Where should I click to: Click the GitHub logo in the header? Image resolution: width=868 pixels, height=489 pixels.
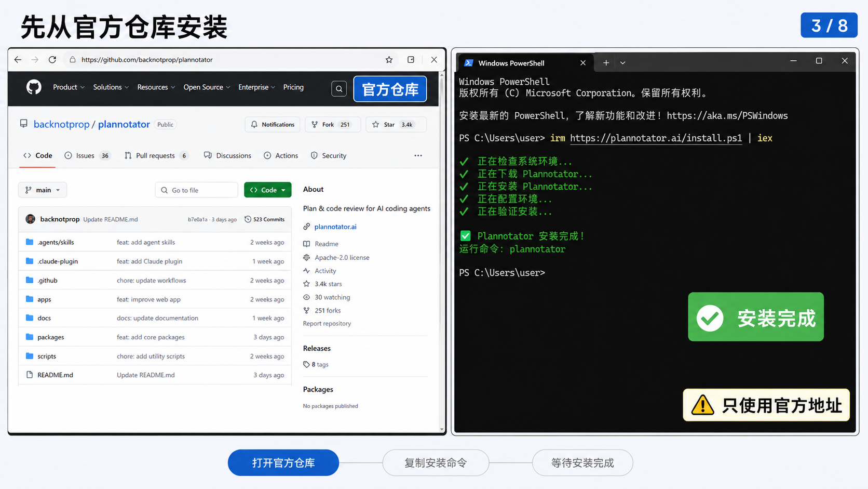[34, 87]
